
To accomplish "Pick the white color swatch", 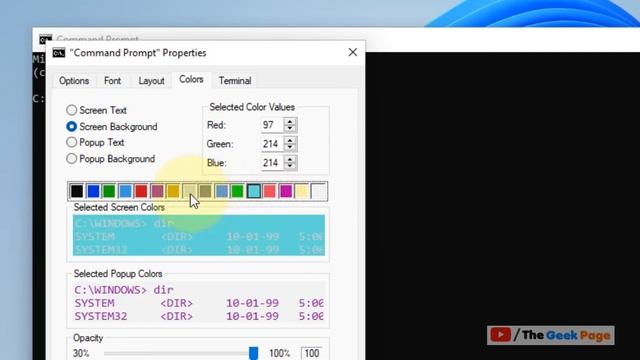I will point(318,191).
